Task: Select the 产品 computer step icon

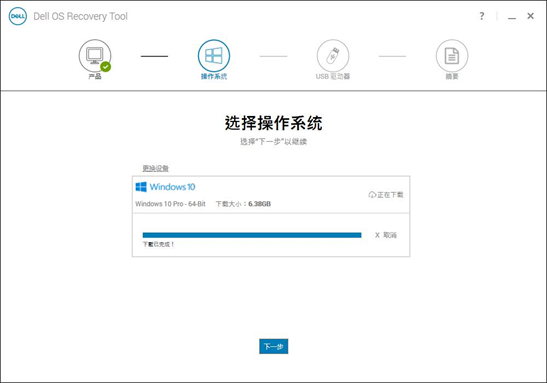Action: (95, 56)
